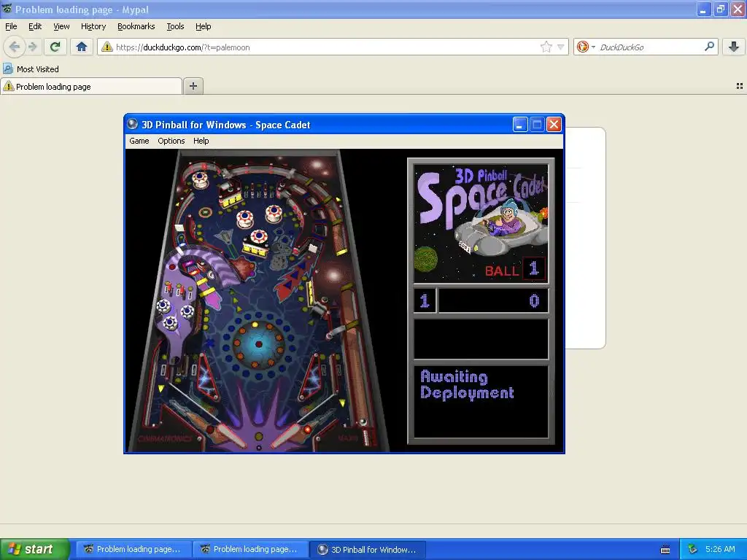Screen dimensions: 747x560
Task: Click the magnifier search icon
Action: (709, 47)
